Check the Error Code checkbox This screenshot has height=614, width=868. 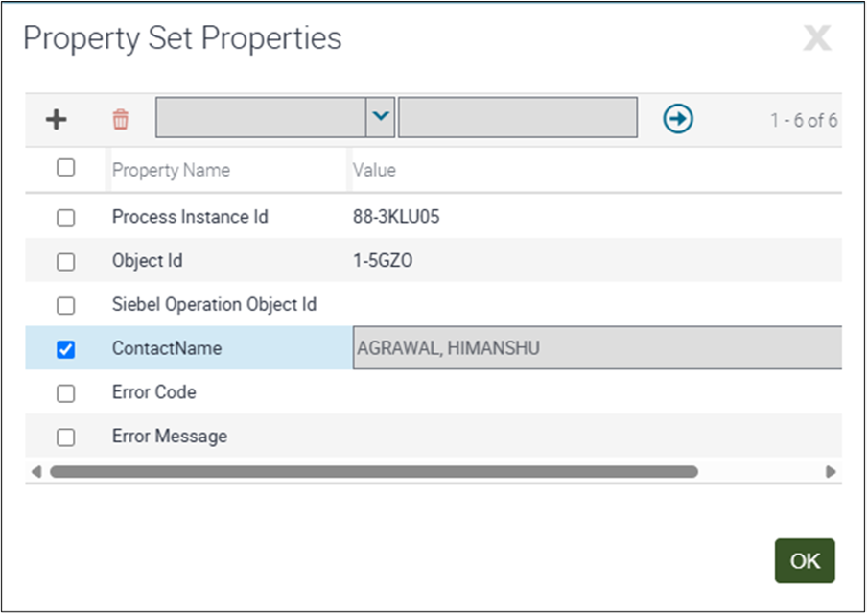[66, 392]
